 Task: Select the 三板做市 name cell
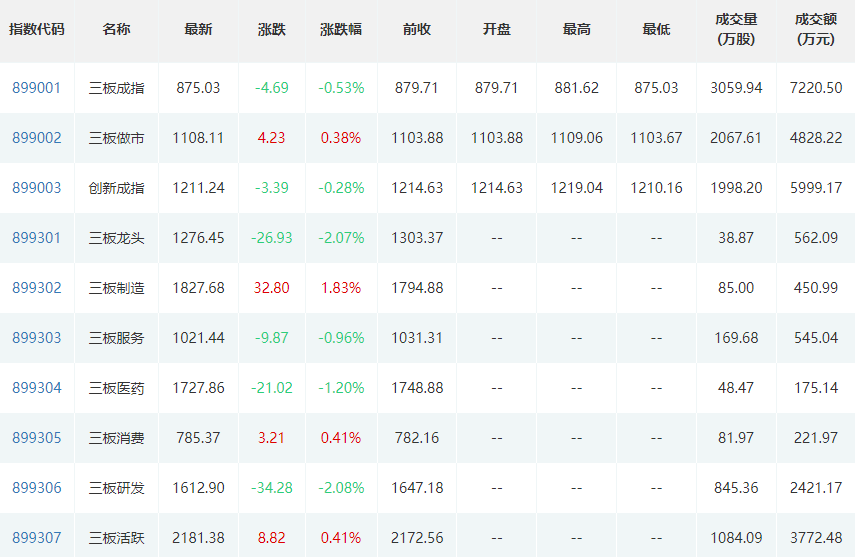coord(117,138)
